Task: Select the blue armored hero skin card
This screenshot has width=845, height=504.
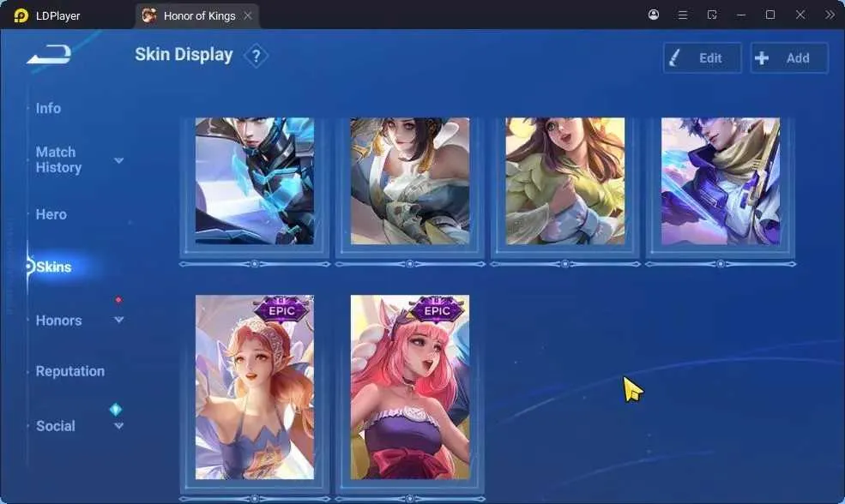Action: (255, 181)
